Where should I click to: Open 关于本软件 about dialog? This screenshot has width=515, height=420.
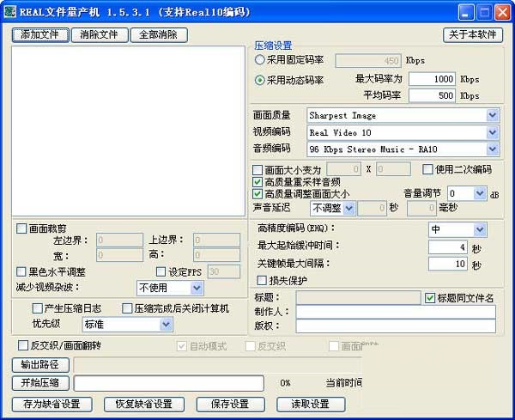pyautogui.click(x=473, y=35)
